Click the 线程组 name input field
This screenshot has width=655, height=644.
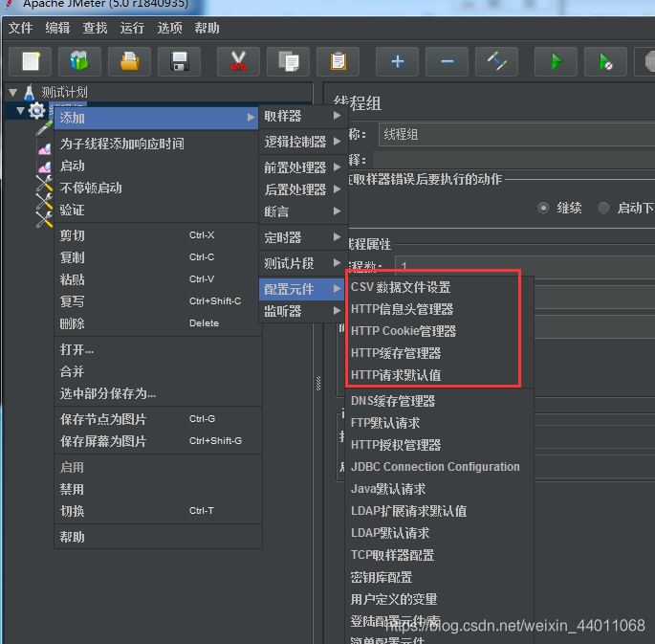pyautogui.click(x=516, y=134)
